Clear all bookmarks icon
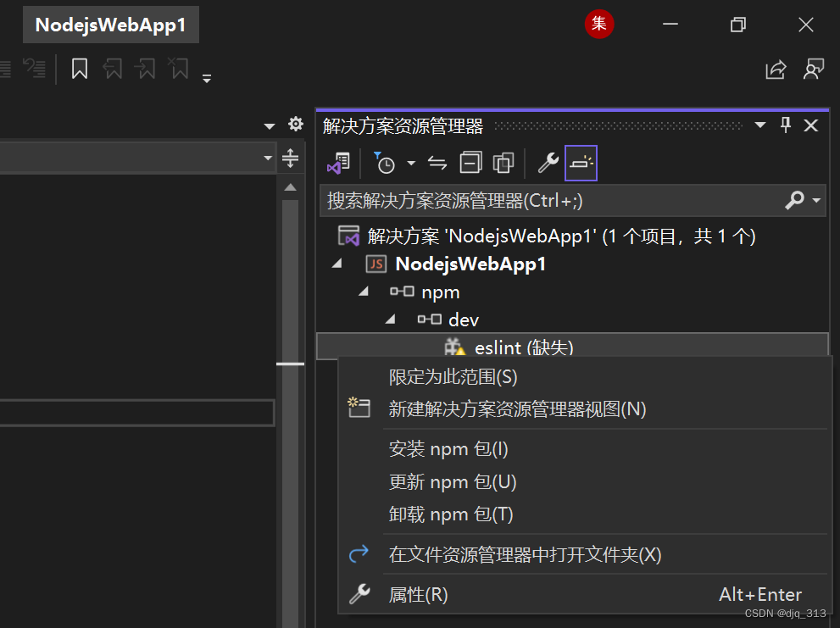Viewport: 840px width, 628px height. [x=178, y=69]
